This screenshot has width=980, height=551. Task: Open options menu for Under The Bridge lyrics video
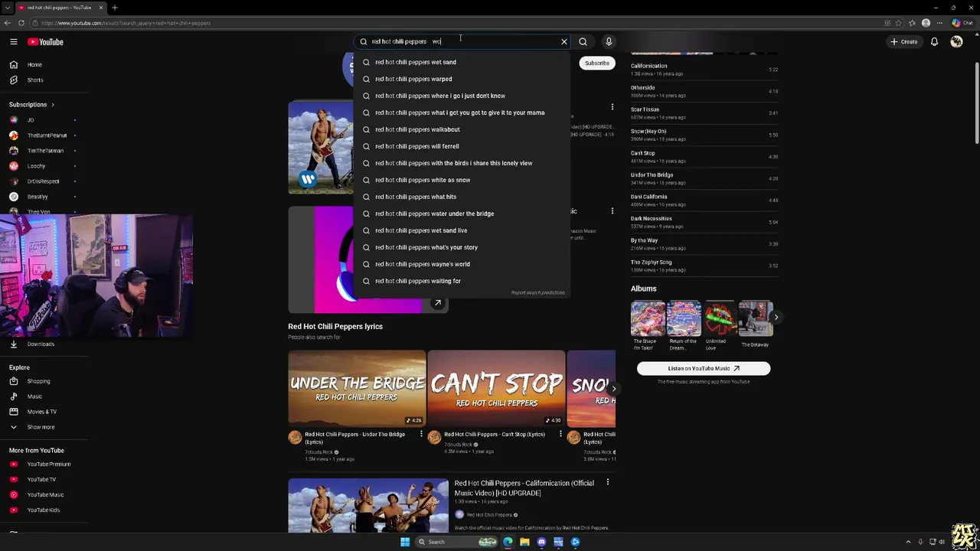421,434
